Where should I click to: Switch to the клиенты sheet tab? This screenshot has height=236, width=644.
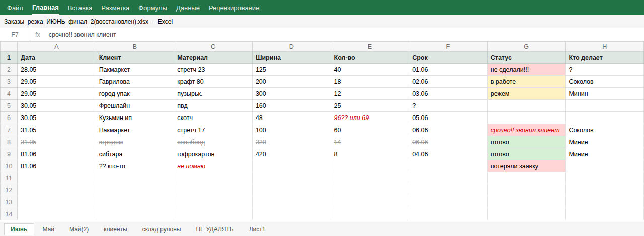(115, 229)
